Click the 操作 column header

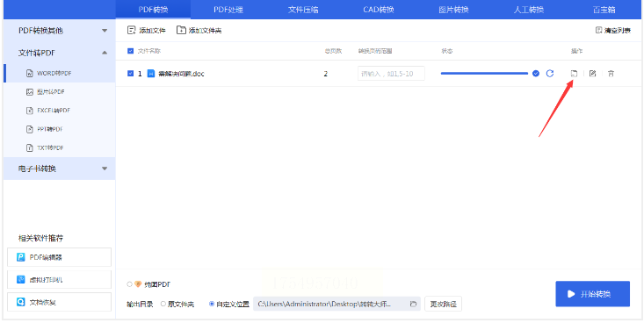point(576,51)
